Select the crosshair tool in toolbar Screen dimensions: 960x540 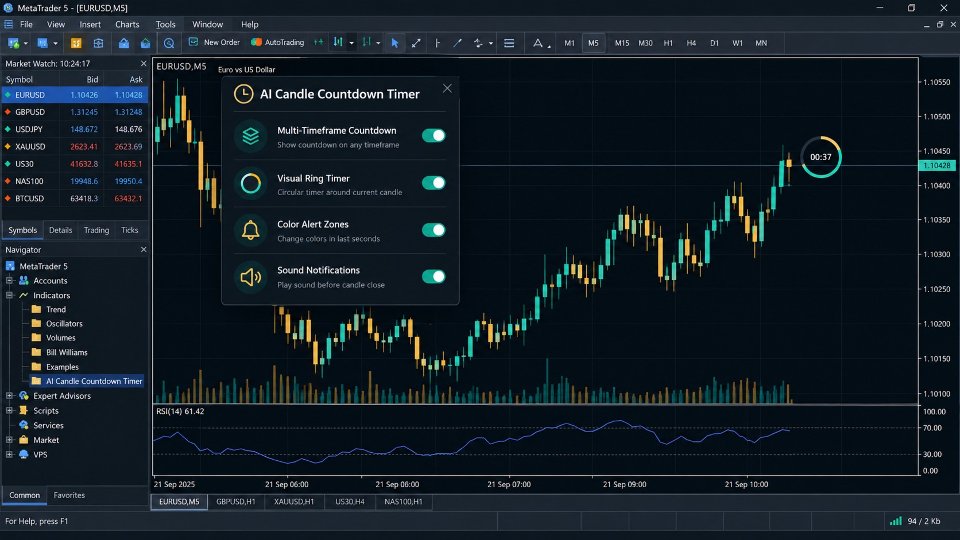pyautogui.click(x=416, y=43)
